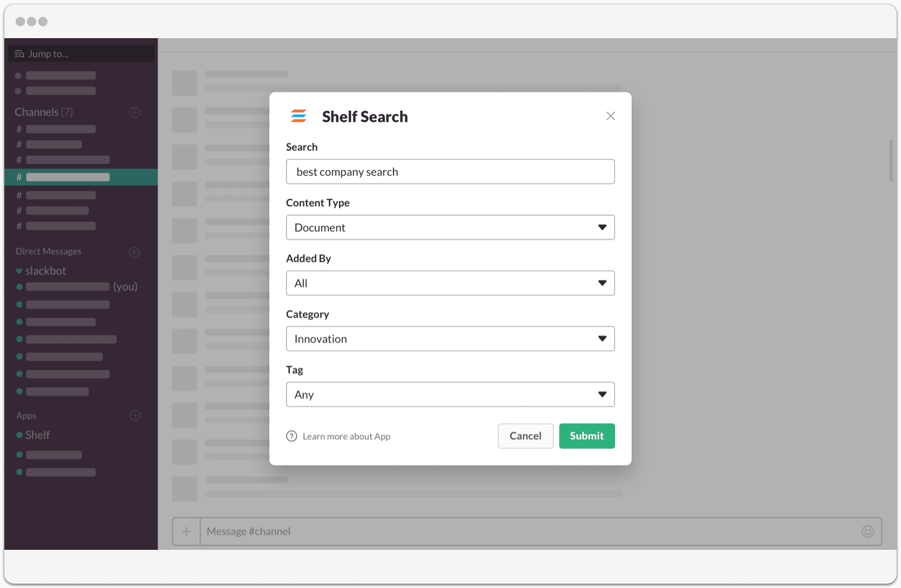Click the attachment plus button in message bar
Image resolution: width=901 pixels, height=588 pixels.
pyautogui.click(x=186, y=531)
